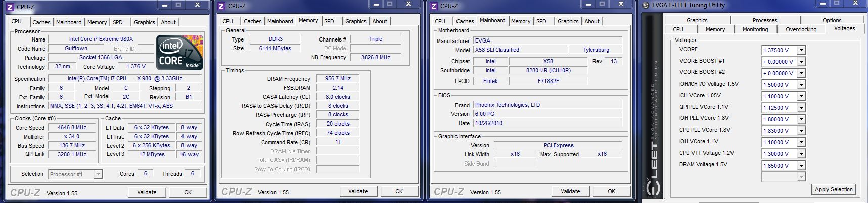Switch to the E-LEET Overclocking tab

[801, 29]
